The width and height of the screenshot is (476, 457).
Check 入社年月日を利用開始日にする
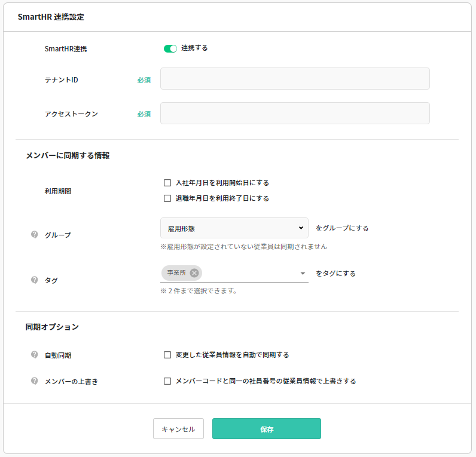[x=167, y=183]
